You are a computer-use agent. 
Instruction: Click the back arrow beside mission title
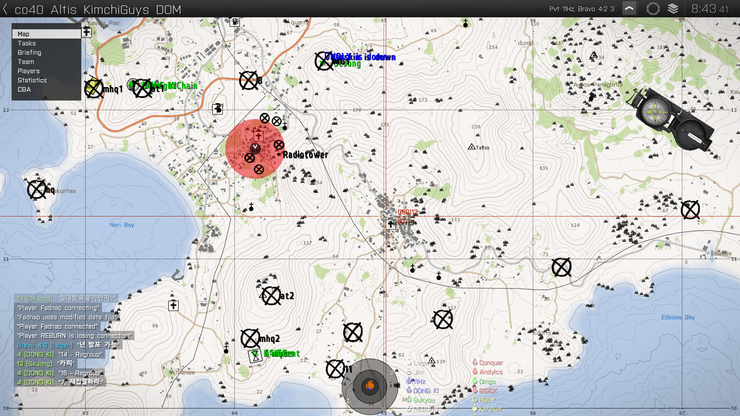click(x=5, y=9)
